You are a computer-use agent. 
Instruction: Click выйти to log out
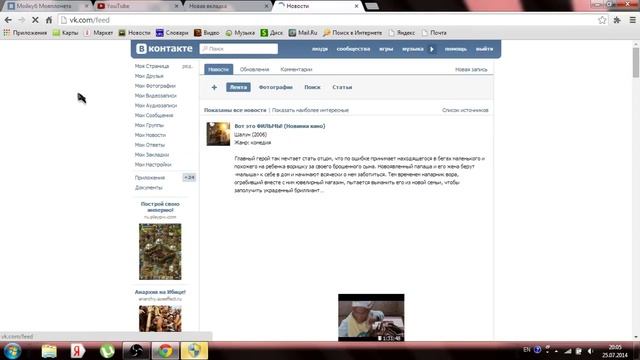point(484,49)
